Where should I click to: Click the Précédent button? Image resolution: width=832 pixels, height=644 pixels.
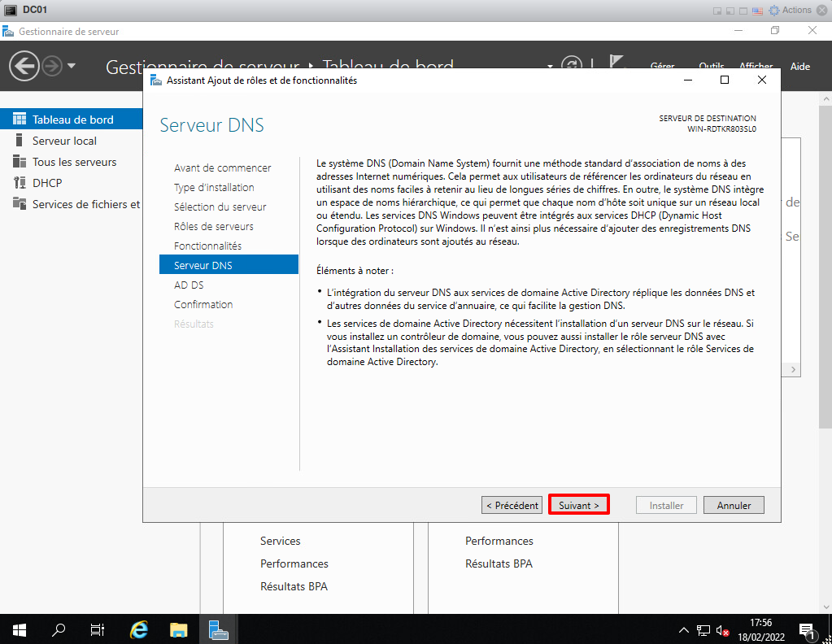click(512, 505)
